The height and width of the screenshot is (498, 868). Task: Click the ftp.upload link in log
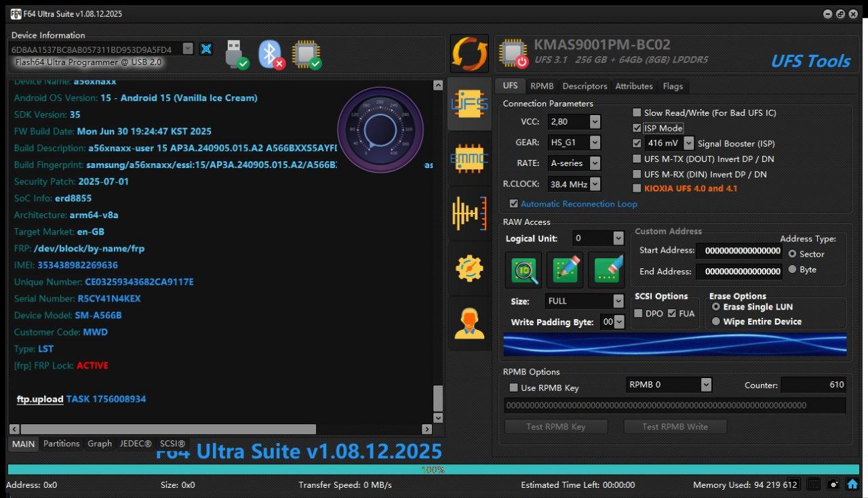tap(40, 399)
